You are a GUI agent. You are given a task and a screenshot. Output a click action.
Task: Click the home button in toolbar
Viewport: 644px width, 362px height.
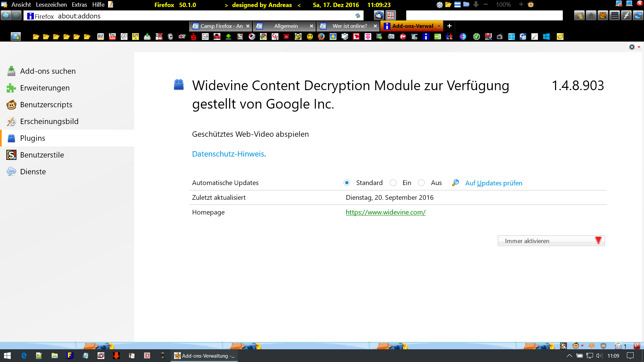pyautogui.click(x=591, y=15)
